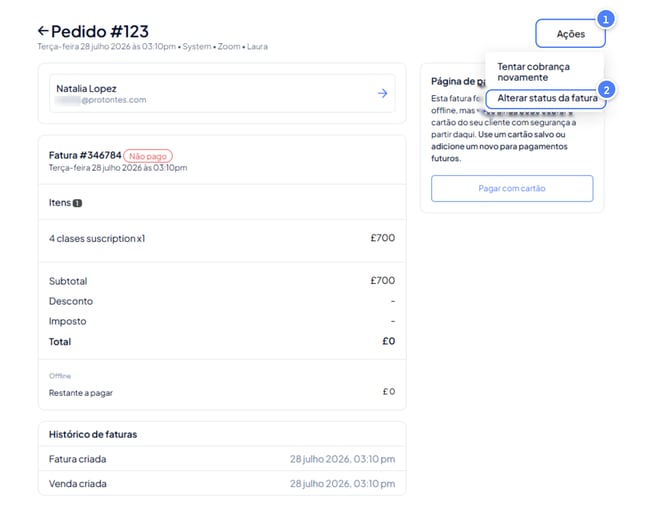
Task: Click the Não pago status badge
Action: (x=148, y=156)
